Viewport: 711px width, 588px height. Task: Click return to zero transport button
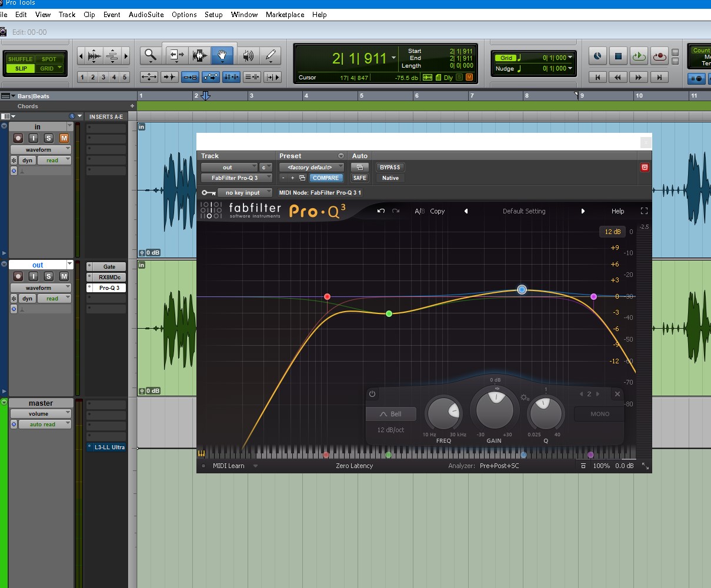598,77
